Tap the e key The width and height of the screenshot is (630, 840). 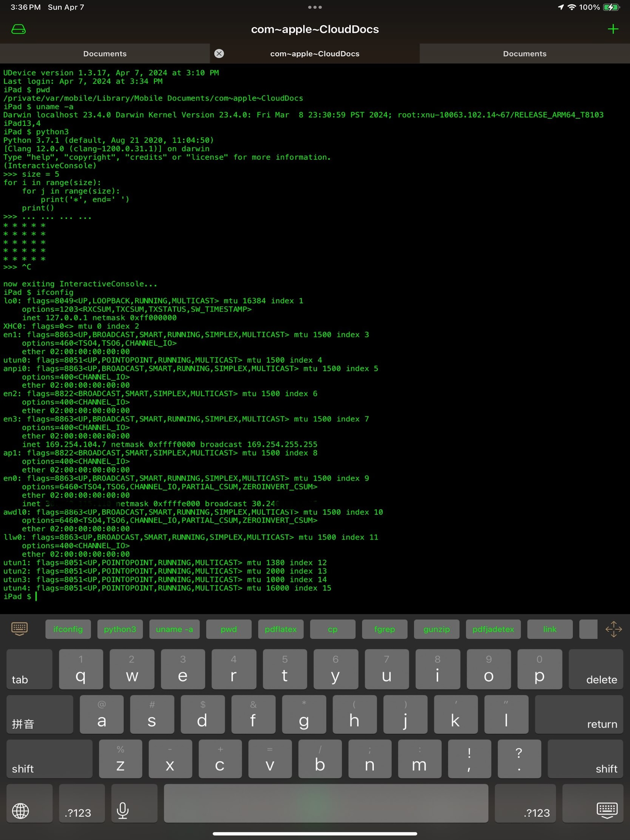[x=183, y=669]
